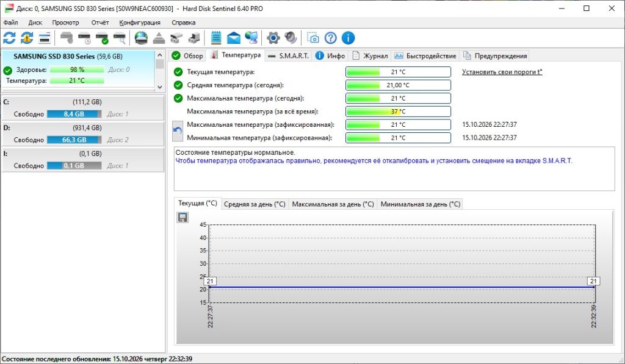Viewport: 625px width, 364px height.
Task: Click the disk list scroll down arrow
Action: point(160,87)
